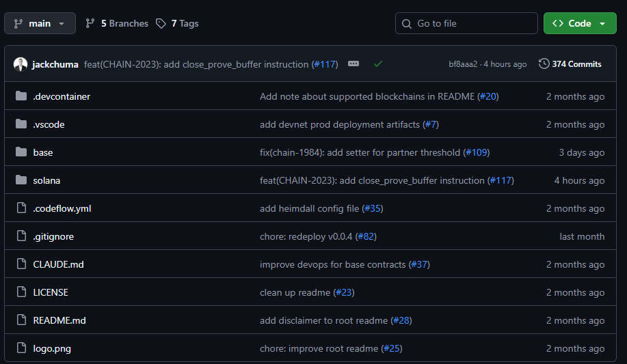
Task: Open commit 'add heimdall config file'
Action: click(x=310, y=208)
